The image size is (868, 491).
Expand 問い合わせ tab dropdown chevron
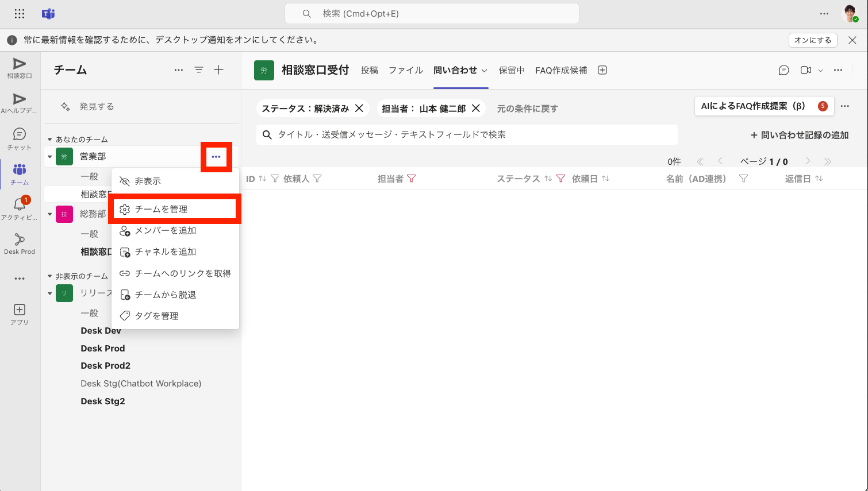pos(485,71)
